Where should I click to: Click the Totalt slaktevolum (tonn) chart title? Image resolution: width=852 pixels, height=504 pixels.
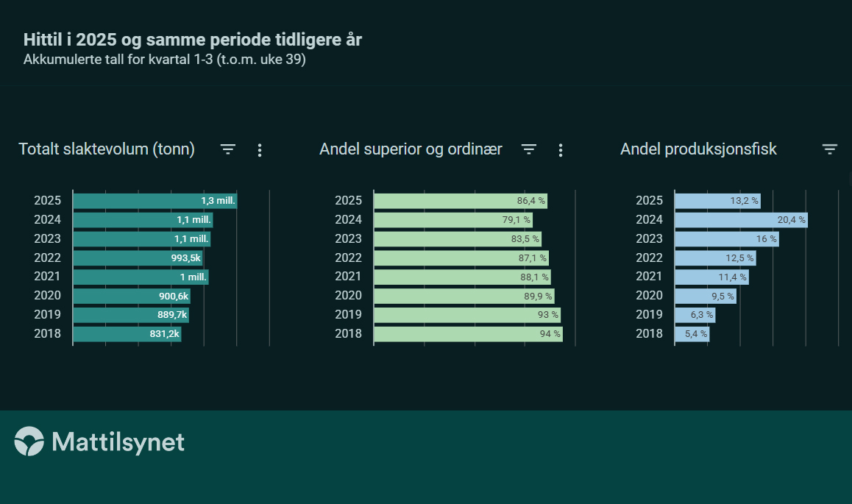tap(107, 149)
